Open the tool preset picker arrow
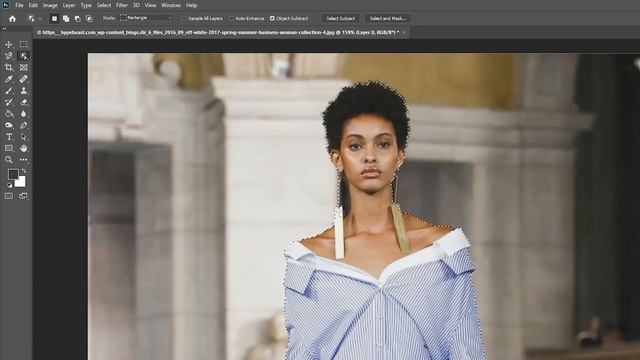The image size is (640, 360). click(40, 19)
